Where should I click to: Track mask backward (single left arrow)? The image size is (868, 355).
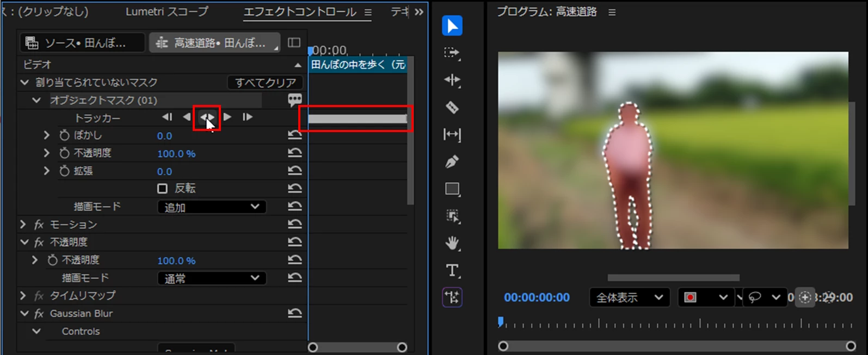187,117
